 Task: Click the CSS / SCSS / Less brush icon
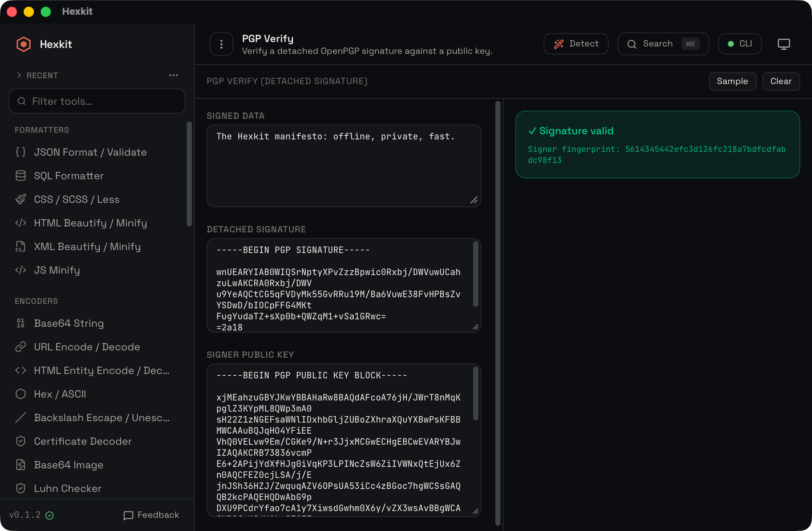pyautogui.click(x=21, y=199)
